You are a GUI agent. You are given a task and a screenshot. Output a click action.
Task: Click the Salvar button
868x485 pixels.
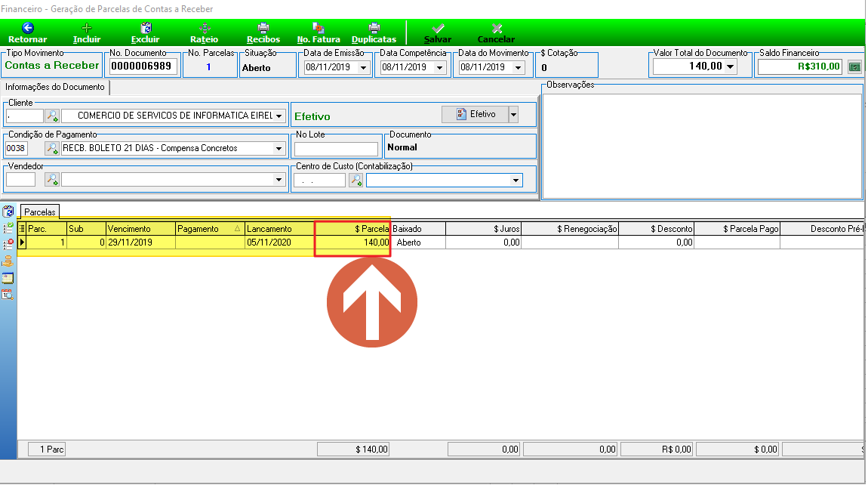[437, 33]
